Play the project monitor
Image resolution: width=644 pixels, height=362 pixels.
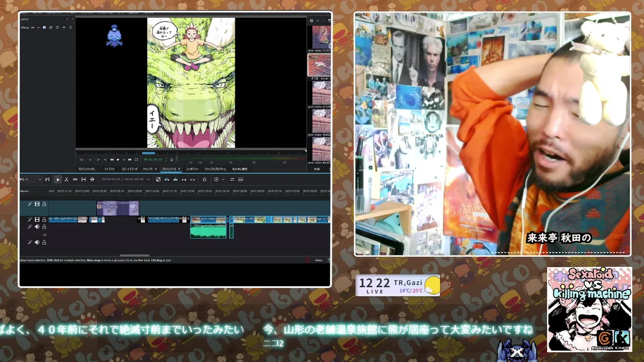click(x=118, y=159)
